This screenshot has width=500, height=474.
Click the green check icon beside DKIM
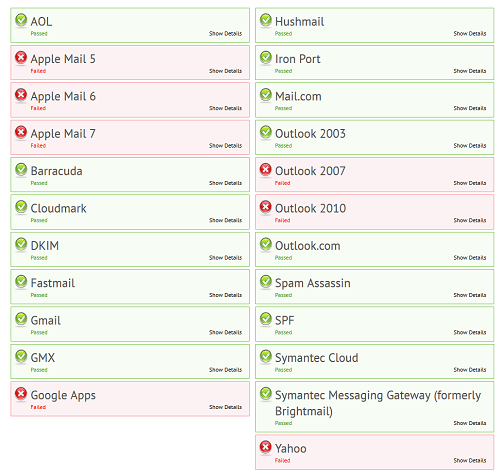tap(21, 244)
